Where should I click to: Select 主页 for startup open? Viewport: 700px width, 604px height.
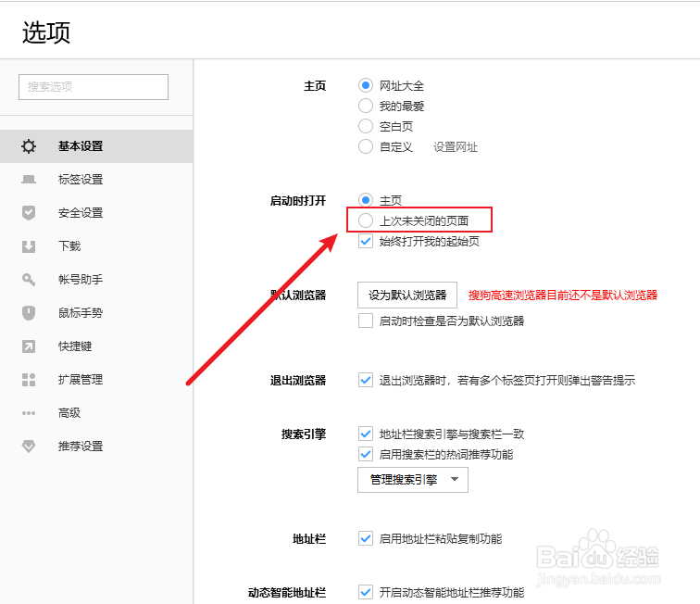pyautogui.click(x=366, y=200)
